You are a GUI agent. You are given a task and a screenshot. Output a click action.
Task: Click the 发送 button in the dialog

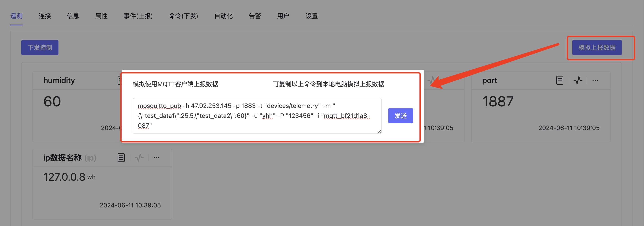[400, 116]
